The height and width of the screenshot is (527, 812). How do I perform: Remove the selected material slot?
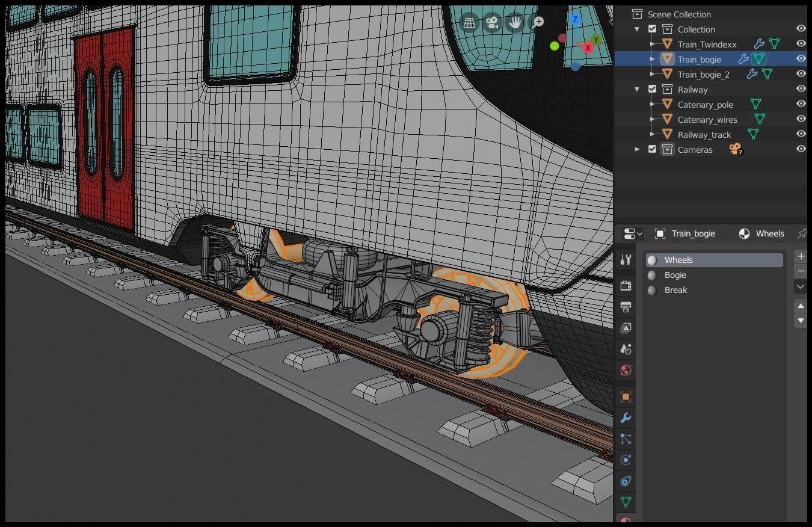tap(800, 271)
